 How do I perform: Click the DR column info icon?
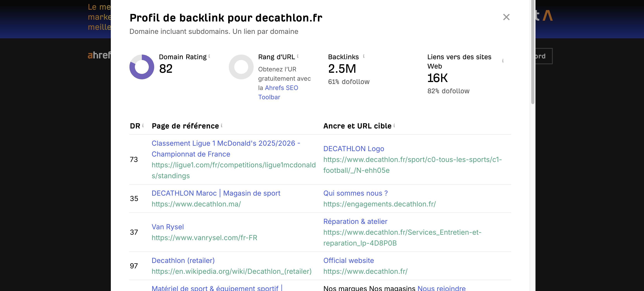click(143, 125)
